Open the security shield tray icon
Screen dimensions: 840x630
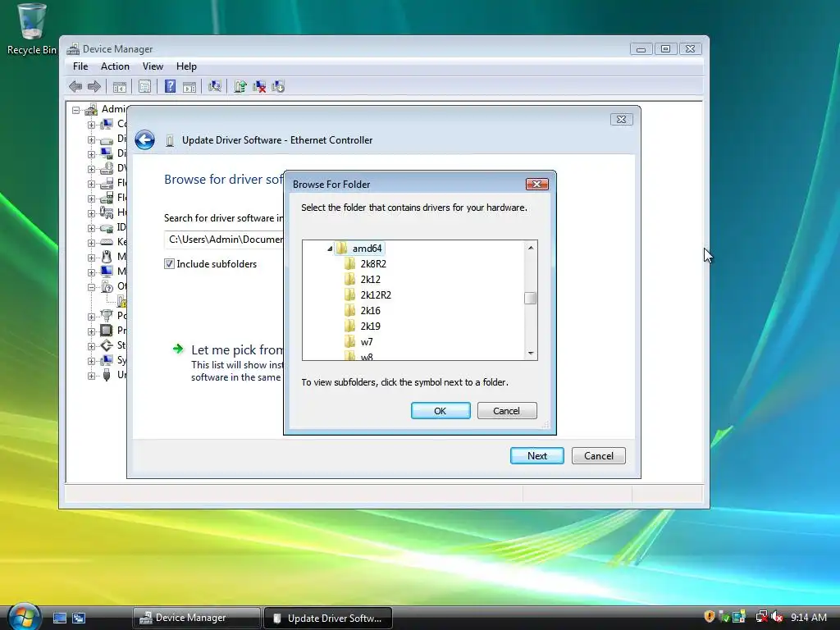(x=710, y=617)
